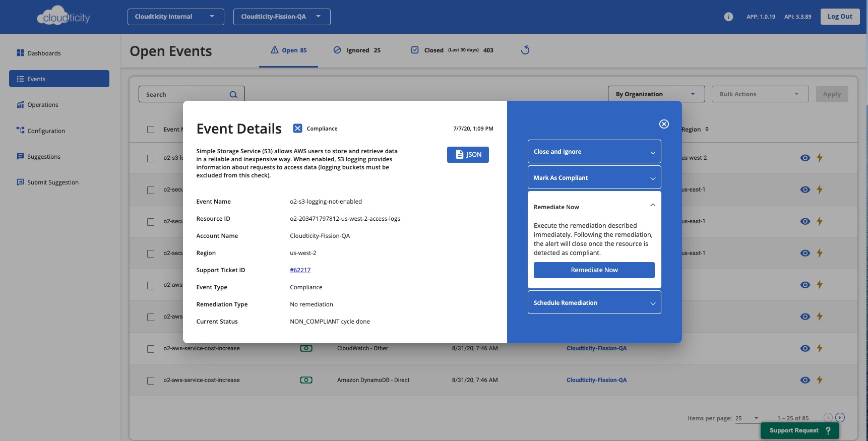Click status NON_COMPLIANT cycle done
Screen dimensions: 868x441
330,322
